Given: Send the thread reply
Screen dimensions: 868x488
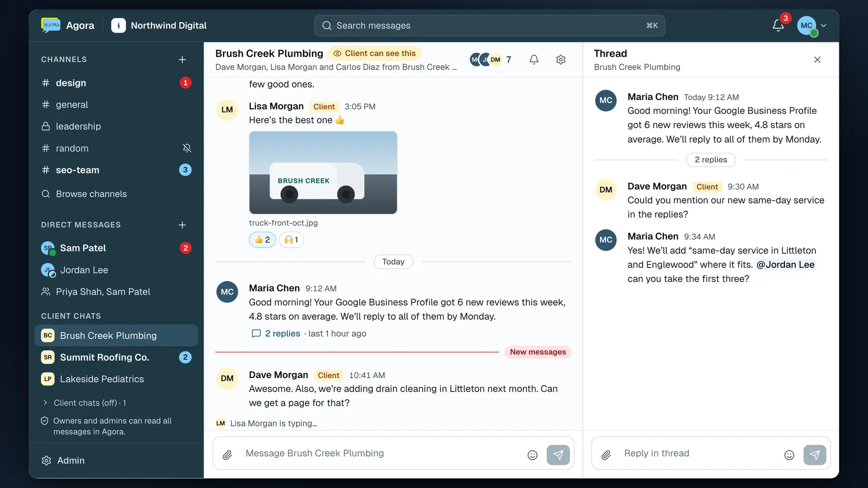Looking at the screenshot, I should click(x=815, y=455).
